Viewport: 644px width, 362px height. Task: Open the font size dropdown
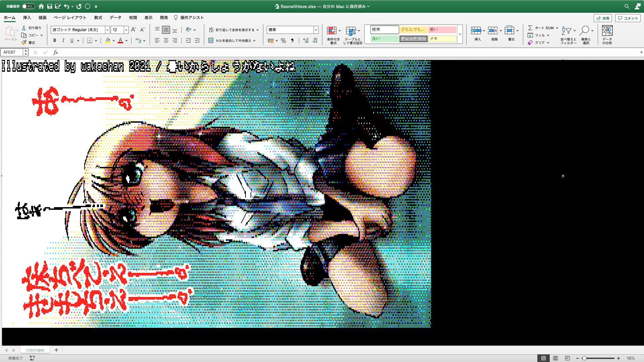[x=126, y=30]
